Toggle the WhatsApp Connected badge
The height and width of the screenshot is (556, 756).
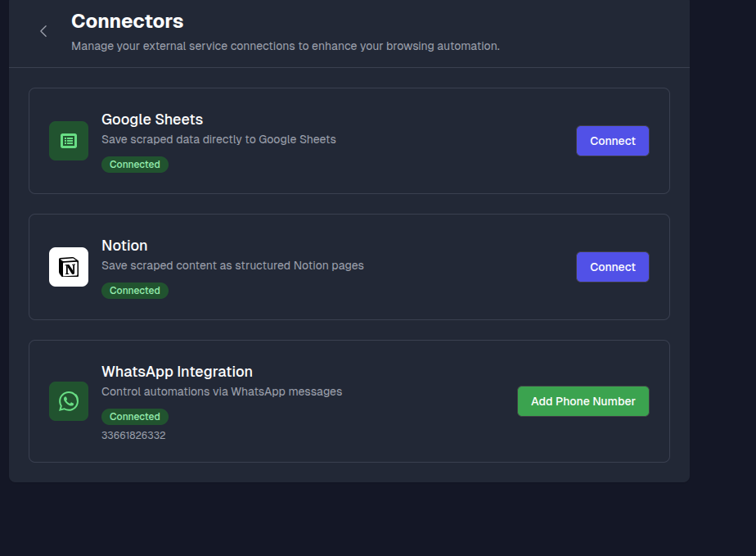[x=134, y=416]
